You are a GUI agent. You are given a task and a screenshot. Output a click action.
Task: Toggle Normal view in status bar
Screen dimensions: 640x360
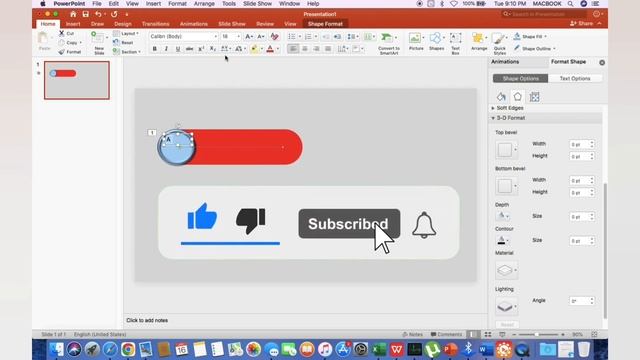pyautogui.click(x=473, y=334)
